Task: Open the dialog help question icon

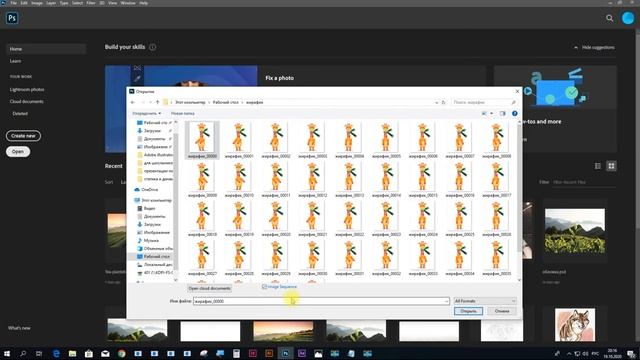Action: [514, 113]
